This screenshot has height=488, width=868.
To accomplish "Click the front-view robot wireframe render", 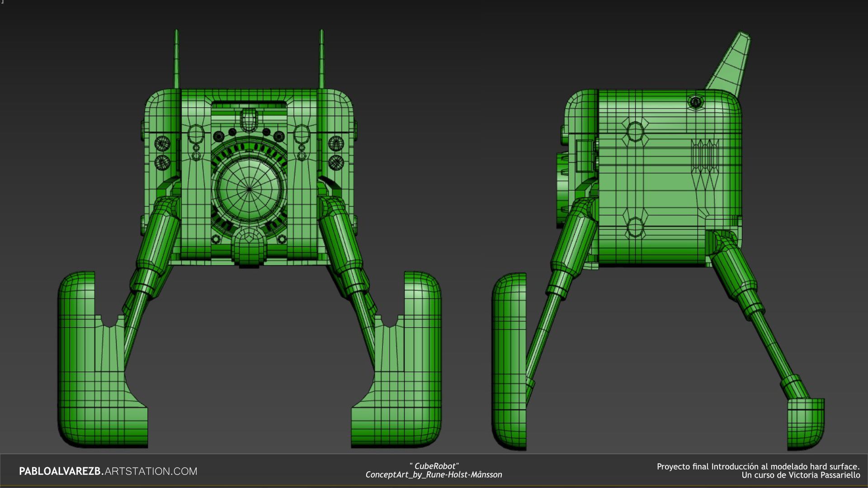I will point(250,239).
